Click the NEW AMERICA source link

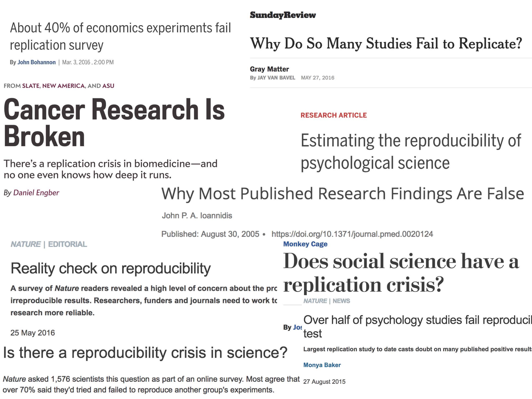pos(63,86)
